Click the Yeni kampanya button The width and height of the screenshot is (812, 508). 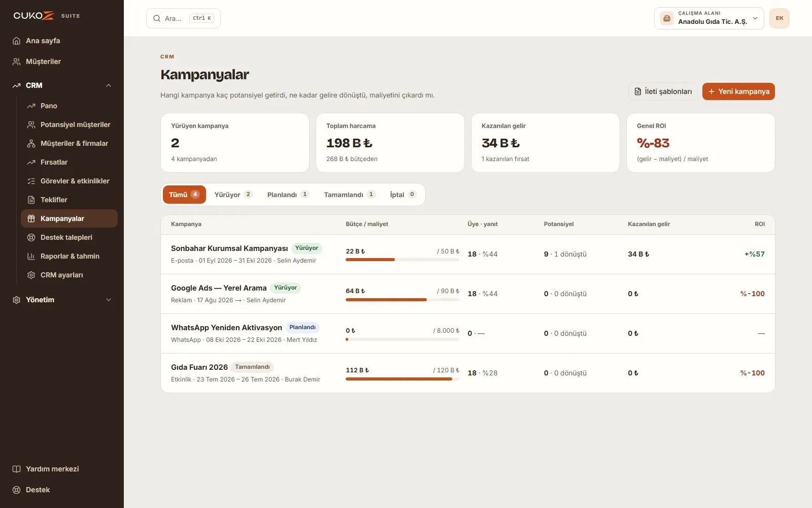(738, 91)
